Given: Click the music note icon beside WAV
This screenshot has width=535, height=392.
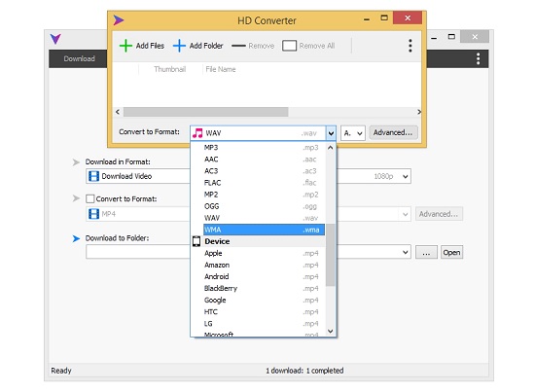Looking at the screenshot, I should point(197,132).
